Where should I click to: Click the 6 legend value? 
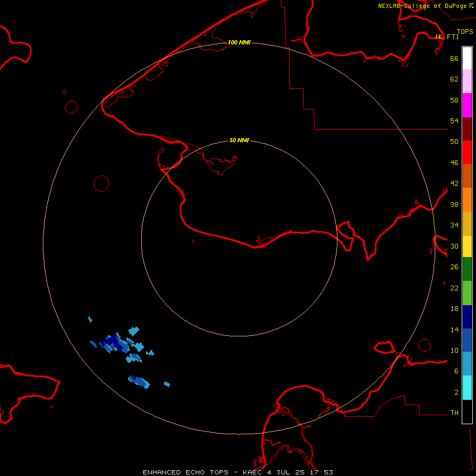tap(456, 371)
